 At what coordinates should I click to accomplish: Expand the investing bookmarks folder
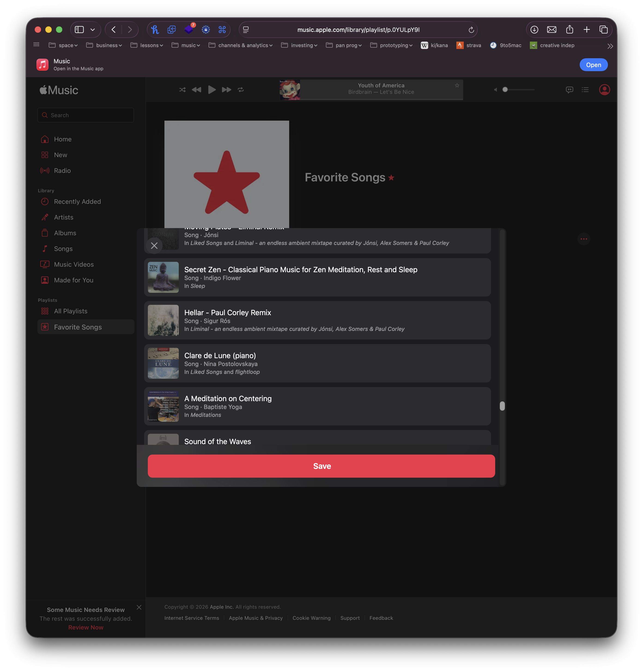(x=299, y=45)
